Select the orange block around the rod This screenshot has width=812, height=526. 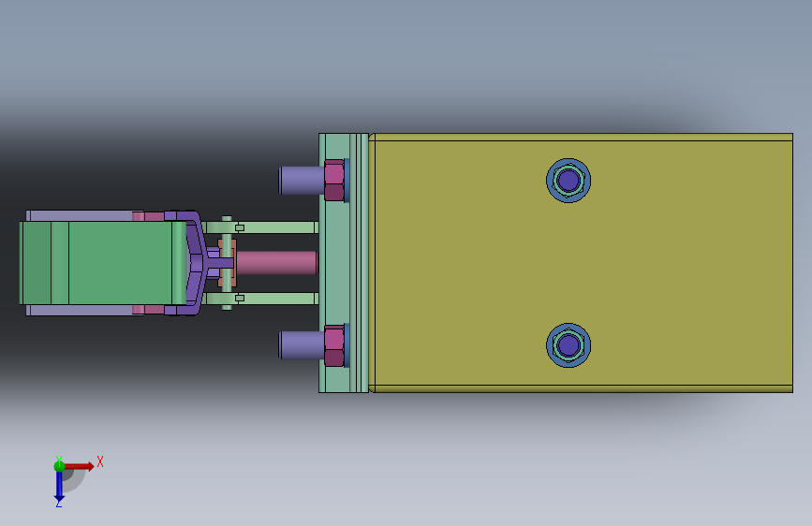[x=228, y=263]
